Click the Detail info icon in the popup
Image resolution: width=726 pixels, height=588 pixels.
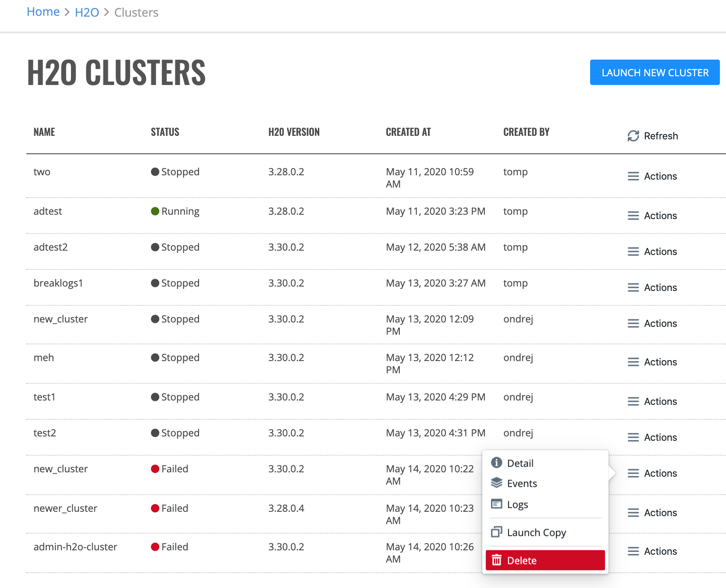(x=496, y=463)
